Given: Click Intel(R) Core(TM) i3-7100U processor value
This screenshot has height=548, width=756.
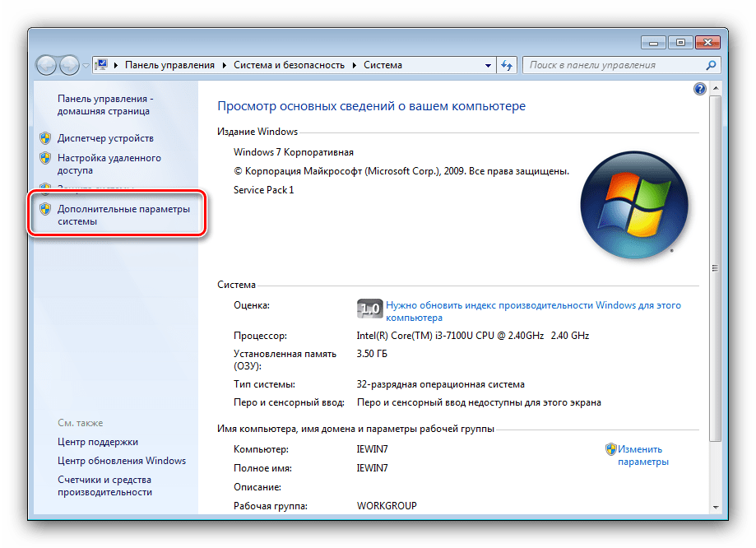Looking at the screenshot, I should coord(473,336).
